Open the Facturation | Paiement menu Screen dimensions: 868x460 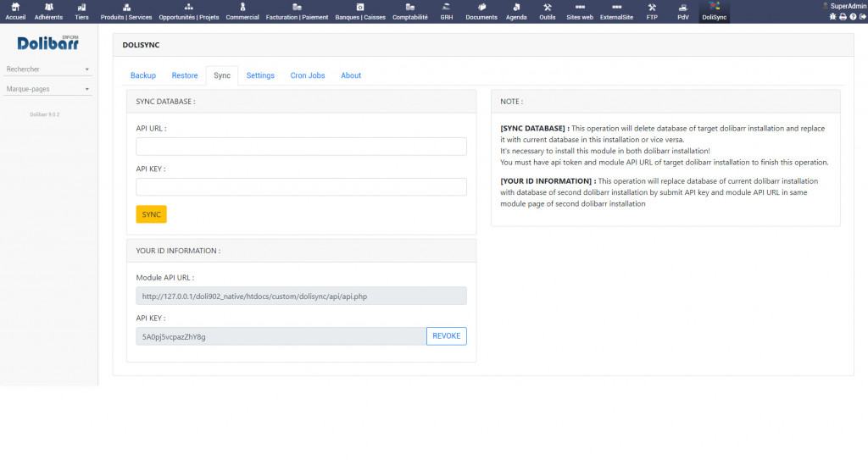pyautogui.click(x=297, y=12)
